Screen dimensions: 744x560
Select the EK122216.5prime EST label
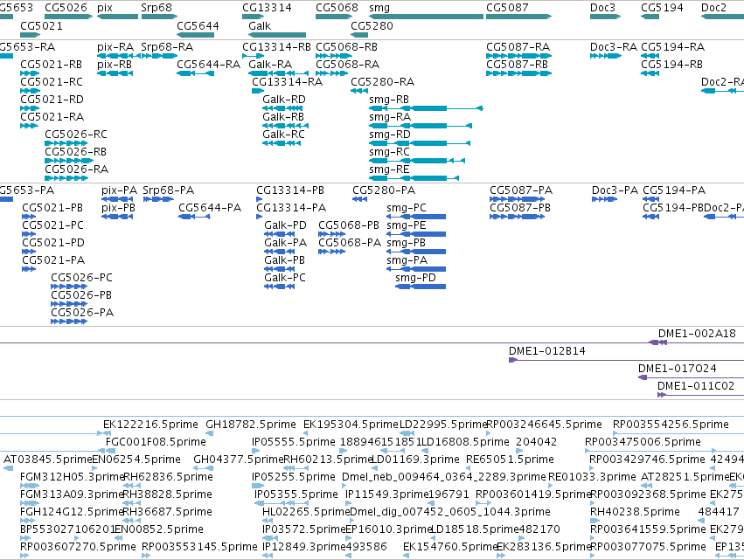[151, 425]
